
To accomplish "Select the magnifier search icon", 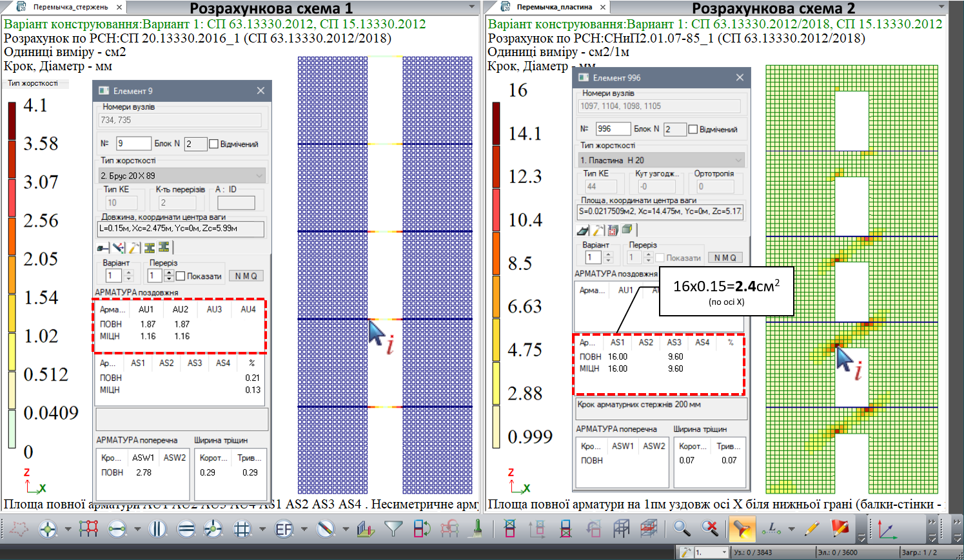I will [681, 529].
